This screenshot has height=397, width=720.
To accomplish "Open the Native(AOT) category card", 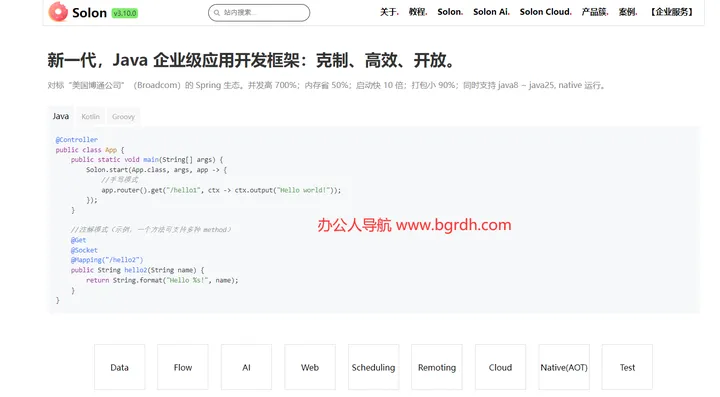I will [x=564, y=367].
